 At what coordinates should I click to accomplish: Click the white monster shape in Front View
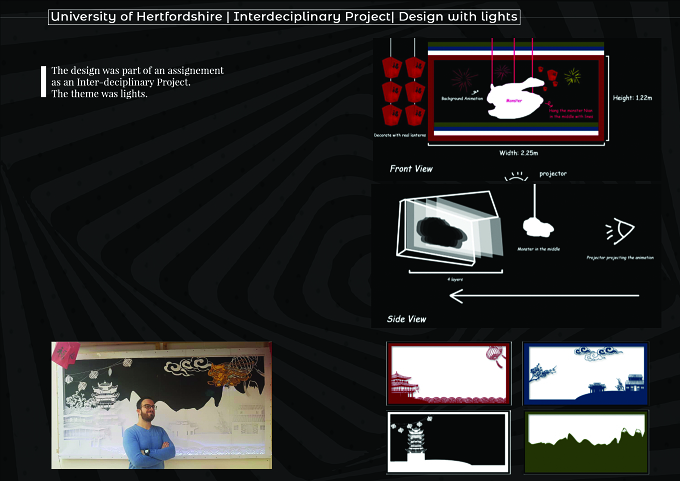pos(515,98)
